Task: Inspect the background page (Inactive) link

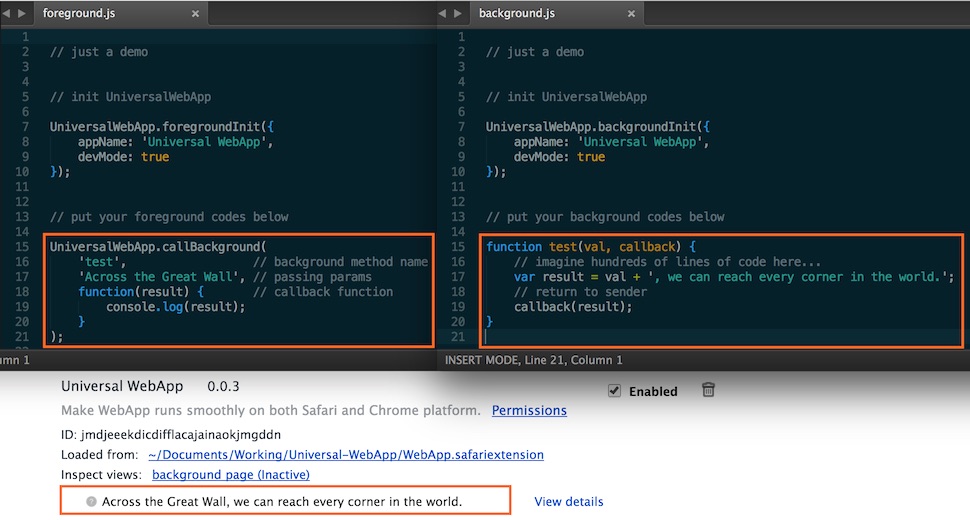Action: [231, 475]
